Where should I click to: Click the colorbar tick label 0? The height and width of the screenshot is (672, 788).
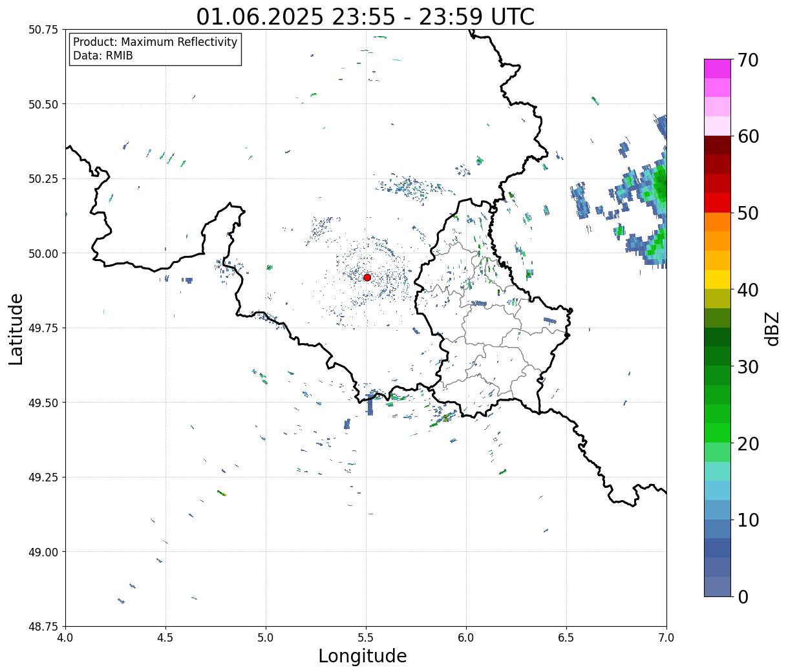[x=743, y=597]
